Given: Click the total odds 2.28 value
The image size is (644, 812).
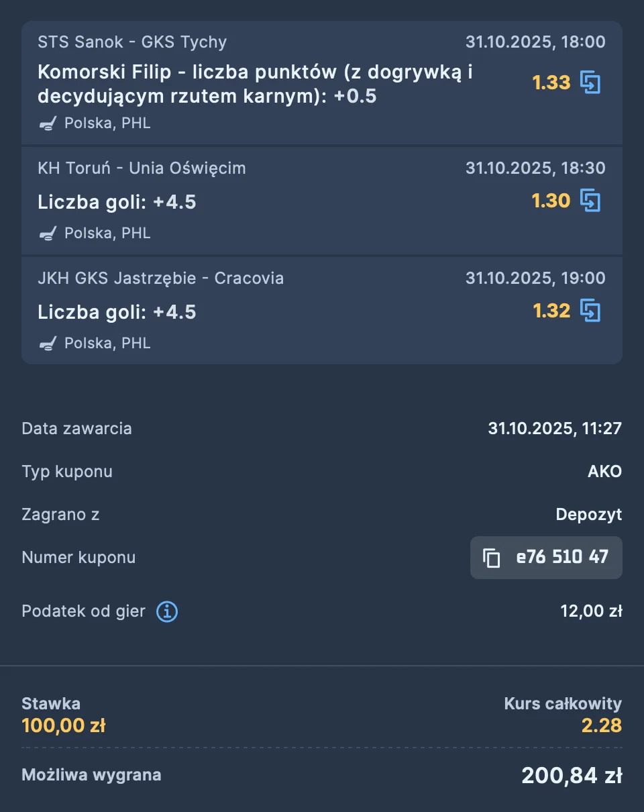Looking at the screenshot, I should pyautogui.click(x=602, y=725).
